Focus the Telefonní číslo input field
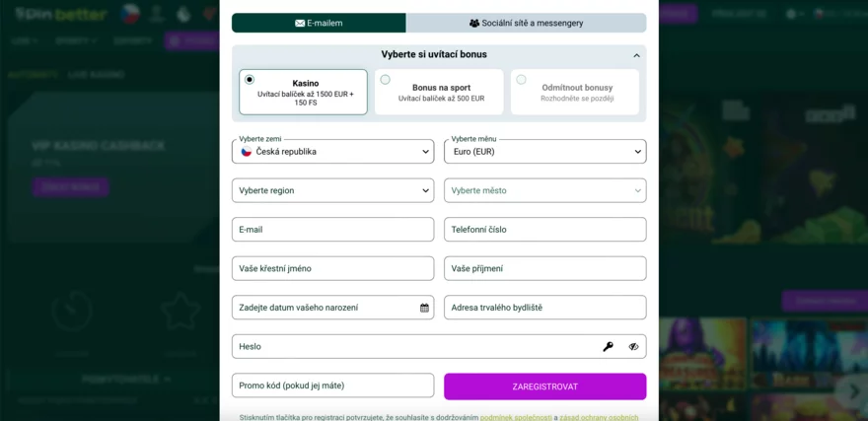The image size is (868, 421). point(544,230)
